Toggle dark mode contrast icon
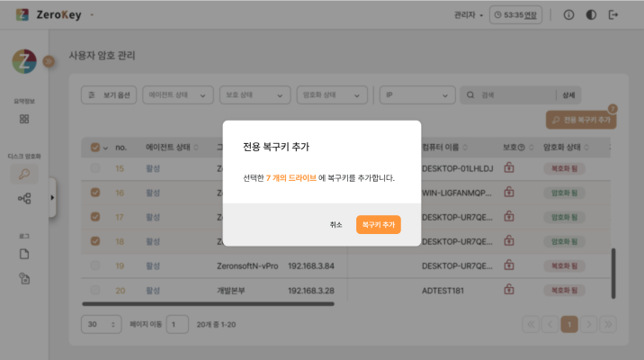The height and width of the screenshot is (360, 644). 591,14
